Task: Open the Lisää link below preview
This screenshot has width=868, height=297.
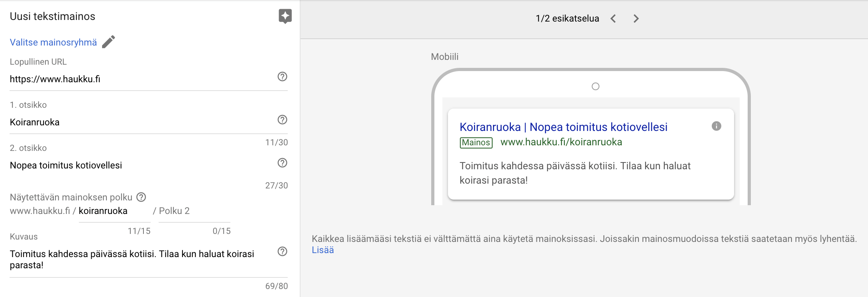Action: pyautogui.click(x=323, y=250)
